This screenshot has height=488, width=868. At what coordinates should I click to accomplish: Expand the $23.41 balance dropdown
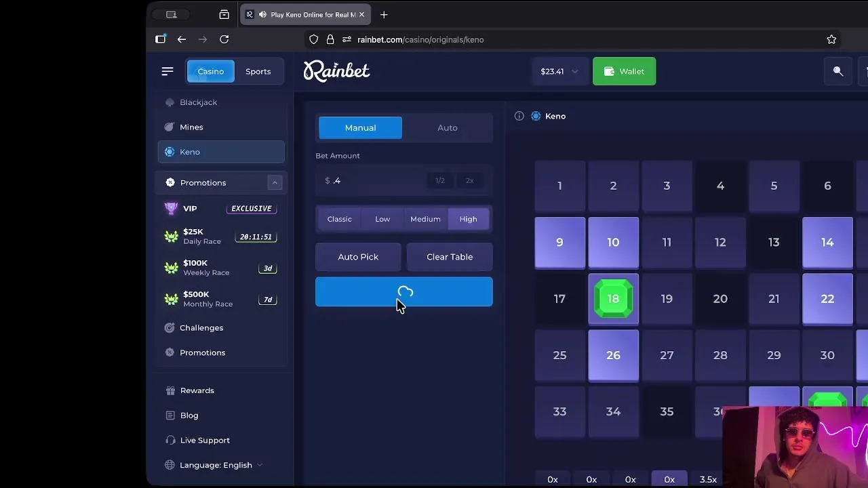pyautogui.click(x=559, y=71)
